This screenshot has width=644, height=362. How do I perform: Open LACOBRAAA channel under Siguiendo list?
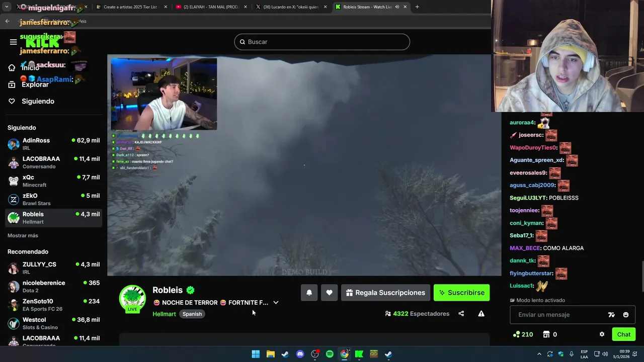[x=54, y=162]
